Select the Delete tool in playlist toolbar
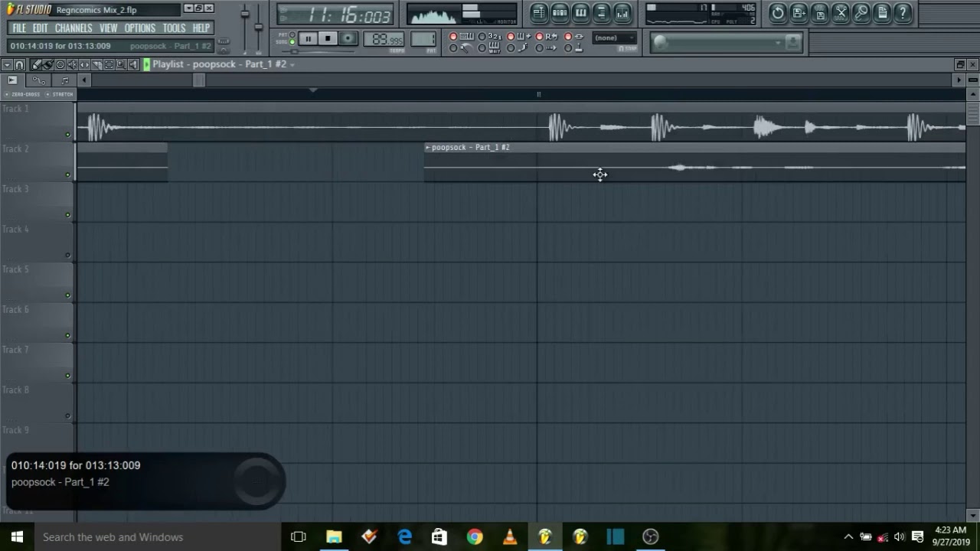The image size is (980, 551). pos(60,64)
